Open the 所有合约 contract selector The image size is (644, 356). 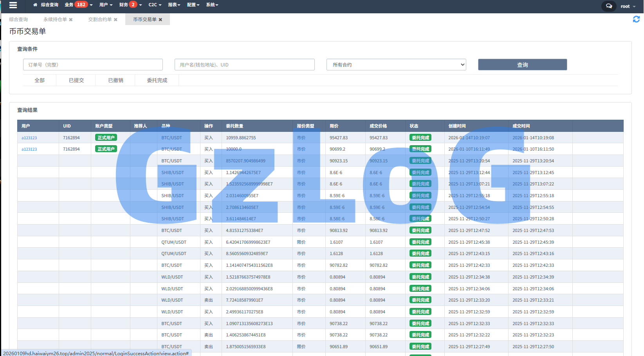pyautogui.click(x=396, y=65)
